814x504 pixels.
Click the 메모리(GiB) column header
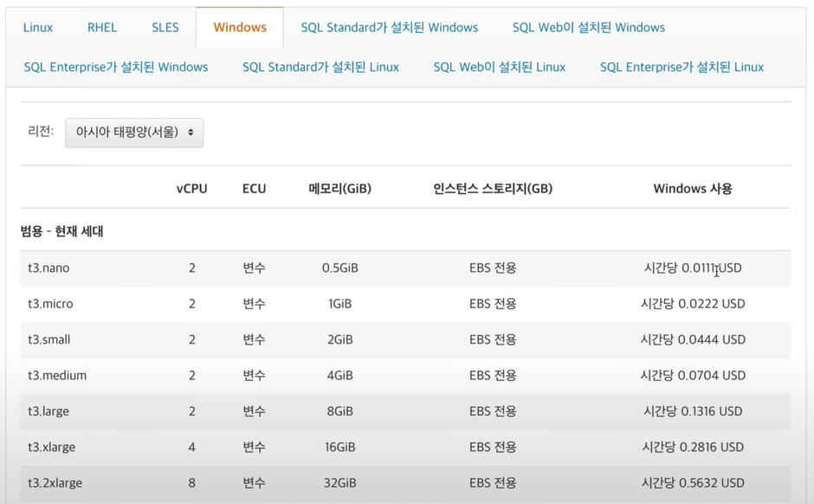pos(340,189)
